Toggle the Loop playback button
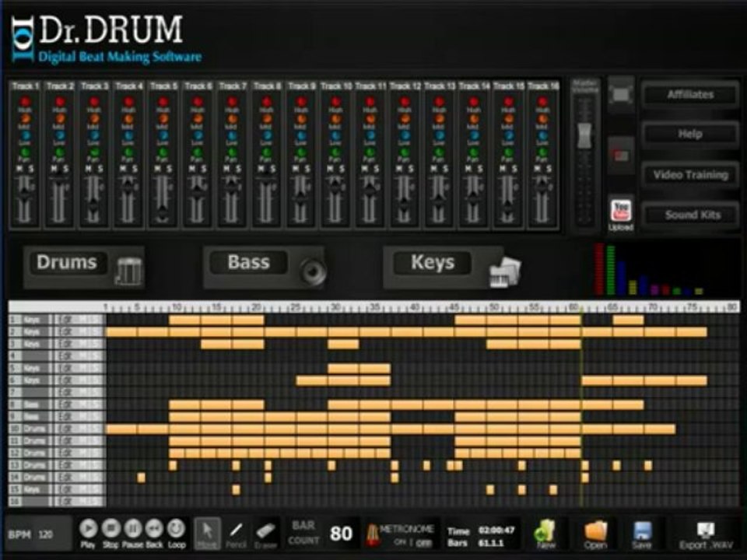This screenshot has height=560, width=747. [177, 528]
